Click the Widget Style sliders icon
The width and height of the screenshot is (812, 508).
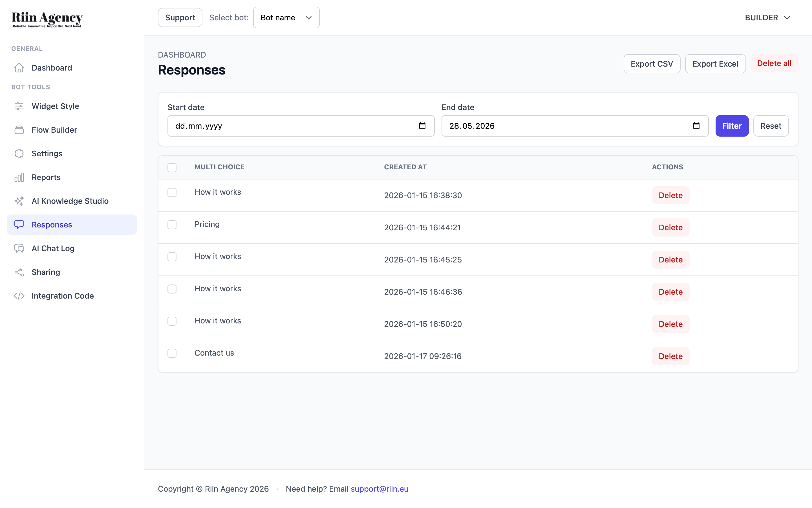(x=19, y=106)
